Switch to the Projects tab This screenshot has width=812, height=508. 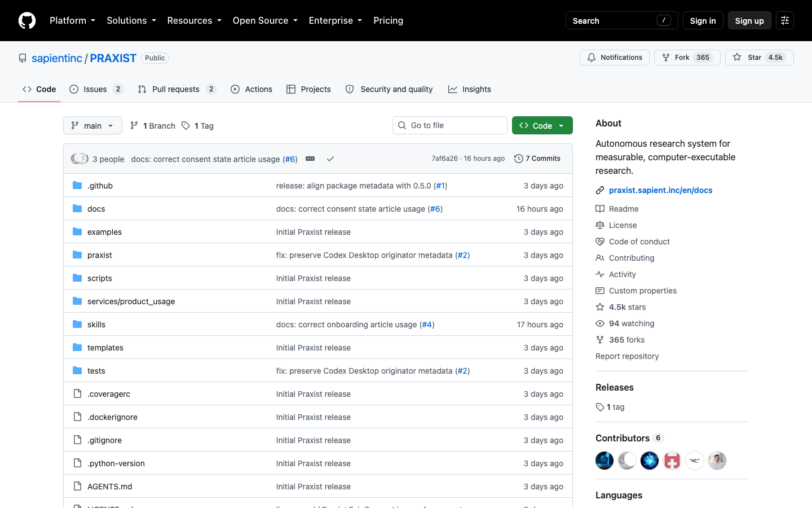coord(308,89)
